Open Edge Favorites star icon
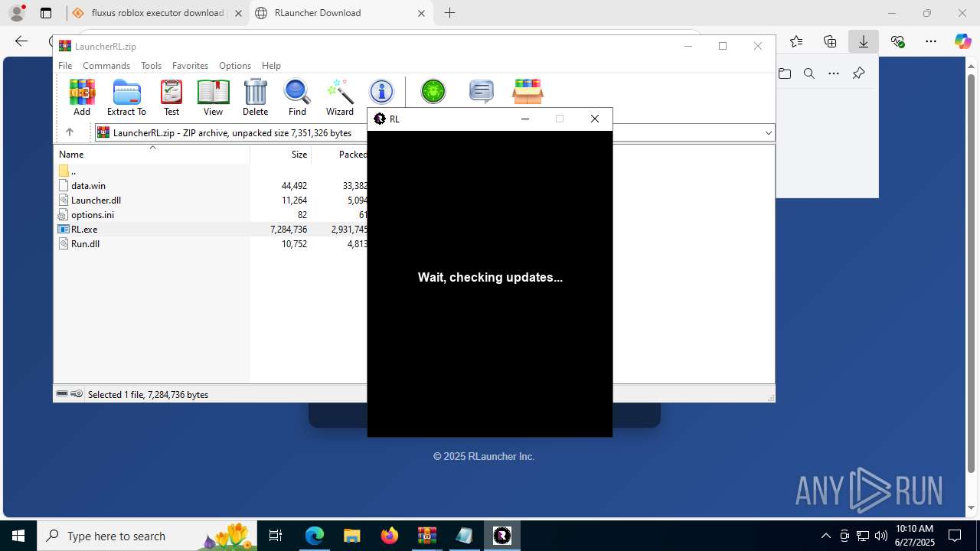Screen dimensions: 980x551 796,41
